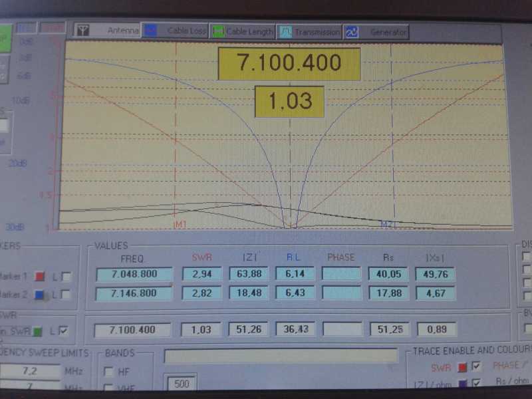Click the 7,2 MHz sweep limit field
This screenshot has width=532, height=399.
tap(30, 371)
